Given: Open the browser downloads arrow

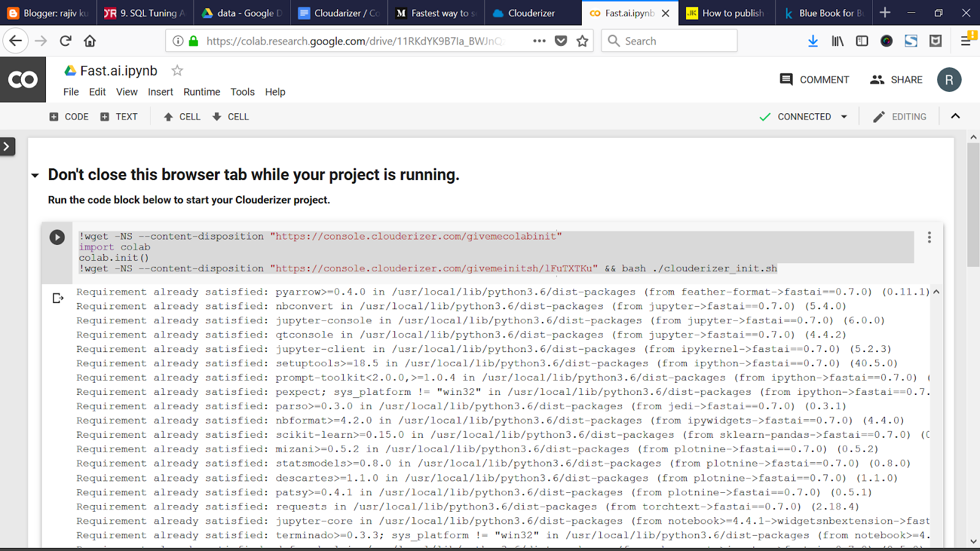Looking at the screenshot, I should (813, 41).
